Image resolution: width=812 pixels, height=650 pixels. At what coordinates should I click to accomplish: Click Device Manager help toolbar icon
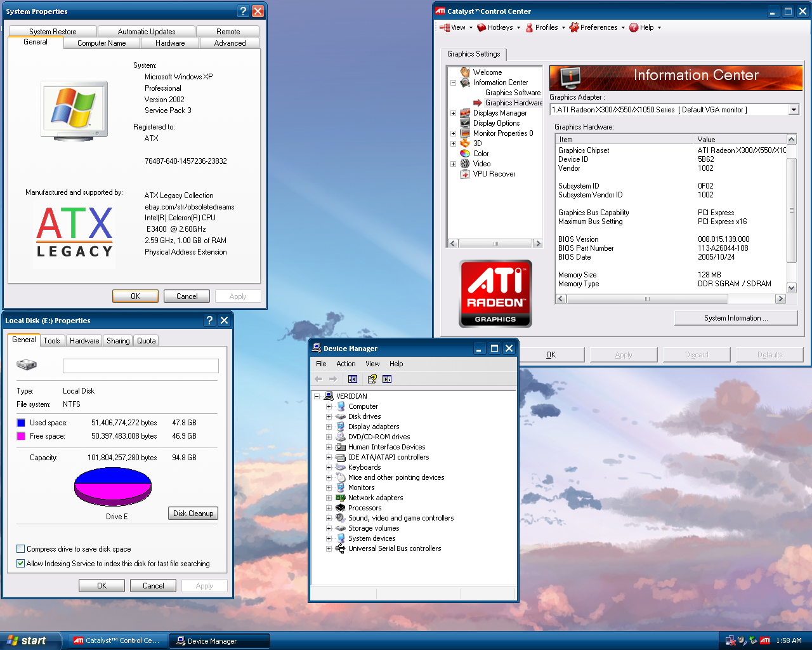tap(372, 379)
